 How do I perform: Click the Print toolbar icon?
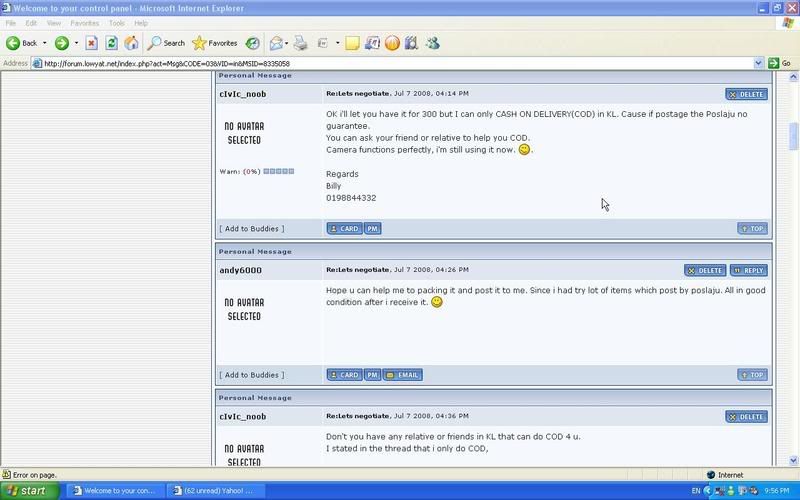300,43
